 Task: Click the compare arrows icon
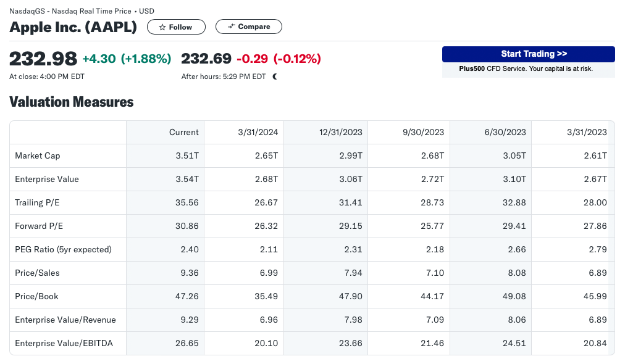(231, 27)
